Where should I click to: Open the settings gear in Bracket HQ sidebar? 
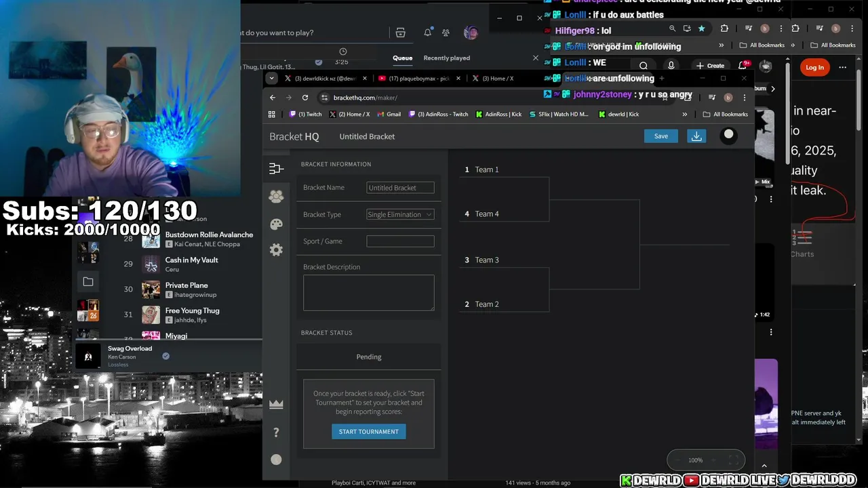point(276,250)
